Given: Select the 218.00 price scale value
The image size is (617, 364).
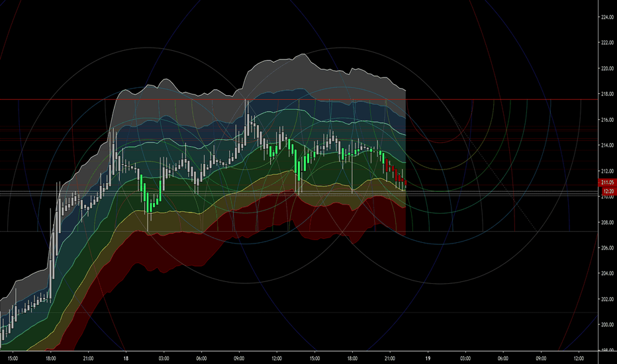Looking at the screenshot, I should (607, 94).
